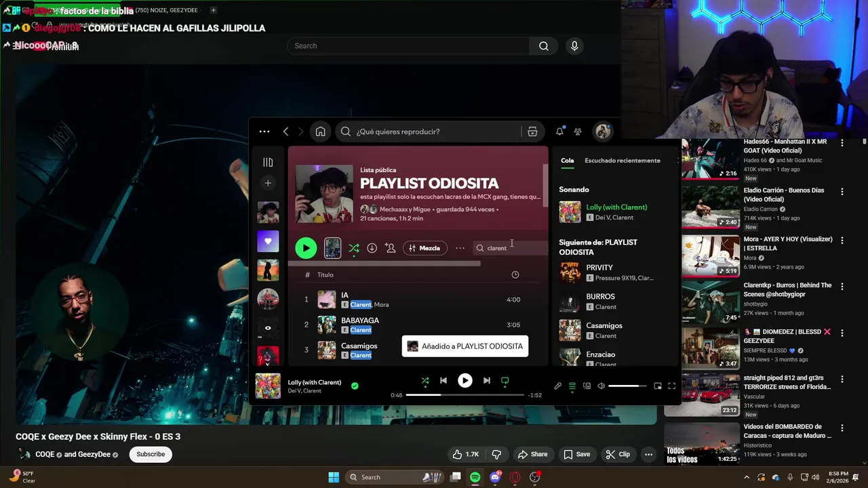Switch to Escuchado recientemente tab
Viewport: 868px width, 488px height.
point(622,161)
